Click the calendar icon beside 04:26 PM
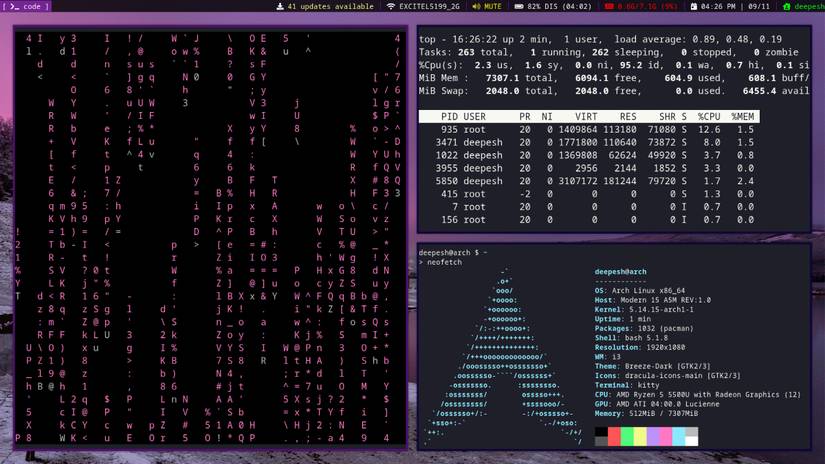The width and height of the screenshot is (825, 464). click(x=693, y=6)
